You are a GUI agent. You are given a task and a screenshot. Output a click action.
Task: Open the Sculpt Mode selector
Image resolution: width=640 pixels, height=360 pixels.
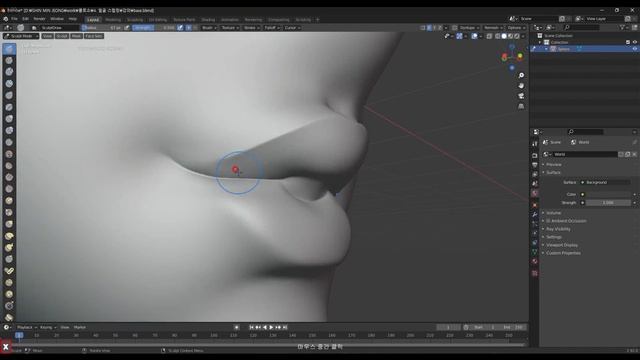(x=21, y=36)
